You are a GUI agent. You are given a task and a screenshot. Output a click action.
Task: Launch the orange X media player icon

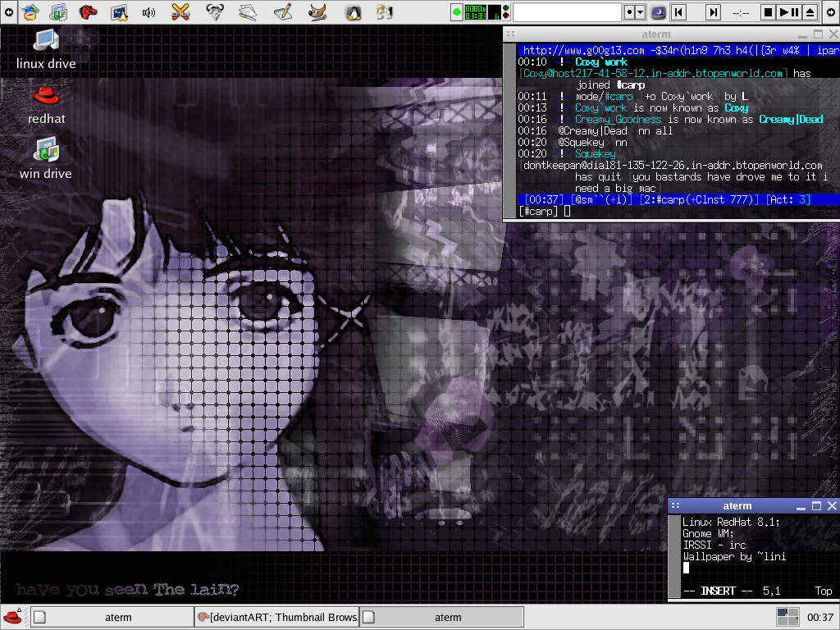click(180, 11)
